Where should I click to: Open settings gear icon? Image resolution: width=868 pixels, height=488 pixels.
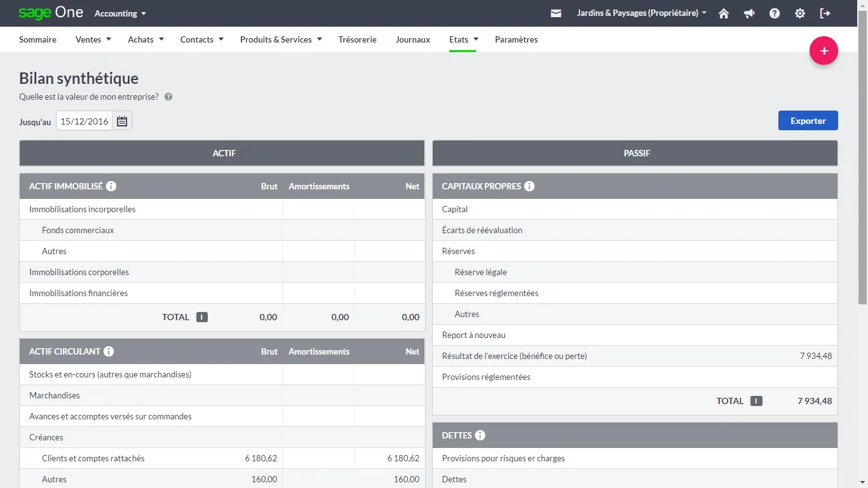click(x=800, y=13)
